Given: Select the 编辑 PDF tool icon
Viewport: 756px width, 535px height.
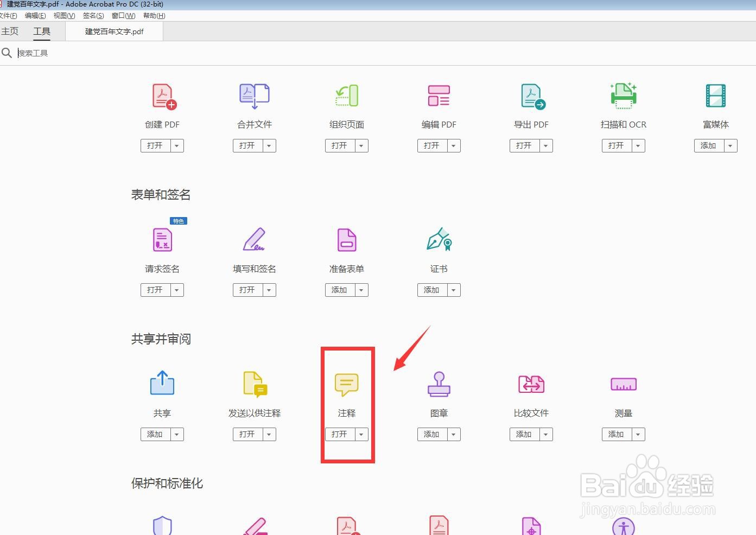Looking at the screenshot, I should pos(439,96).
